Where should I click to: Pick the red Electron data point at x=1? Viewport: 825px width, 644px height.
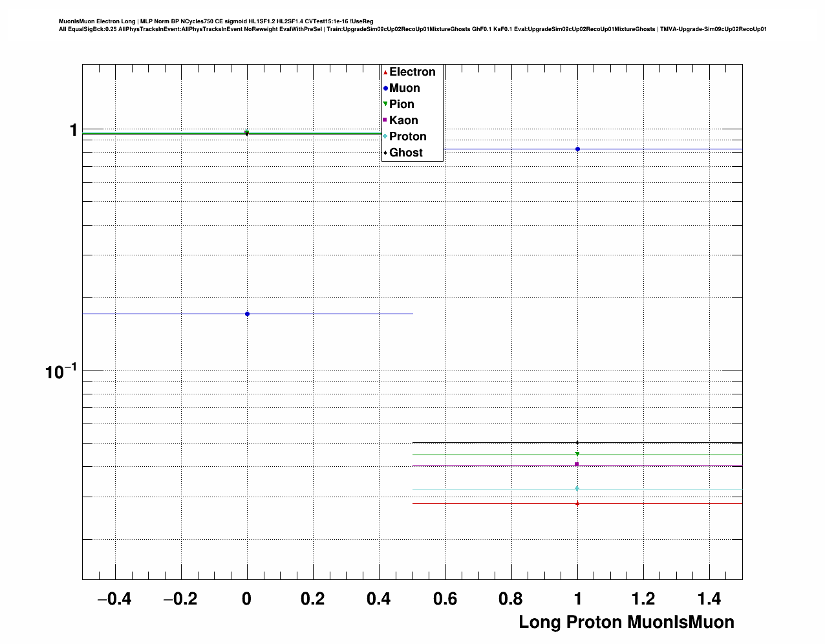click(577, 503)
